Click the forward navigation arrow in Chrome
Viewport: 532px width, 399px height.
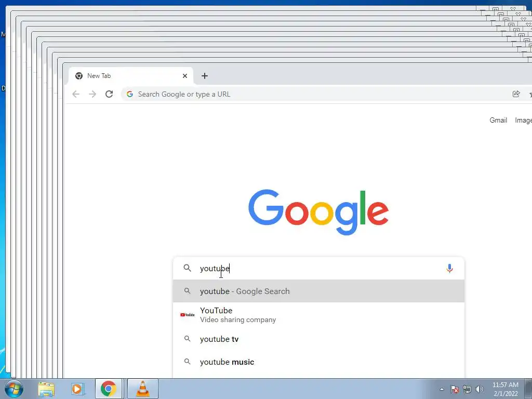point(92,94)
